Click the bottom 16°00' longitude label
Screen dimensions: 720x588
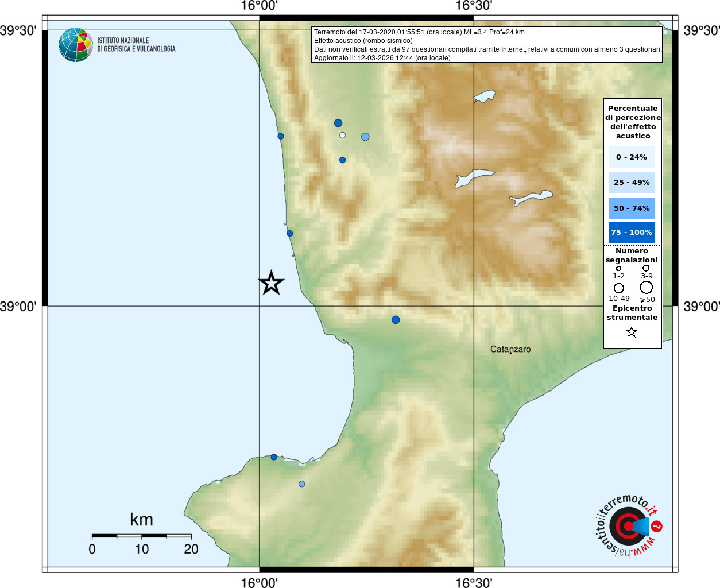[x=260, y=582]
